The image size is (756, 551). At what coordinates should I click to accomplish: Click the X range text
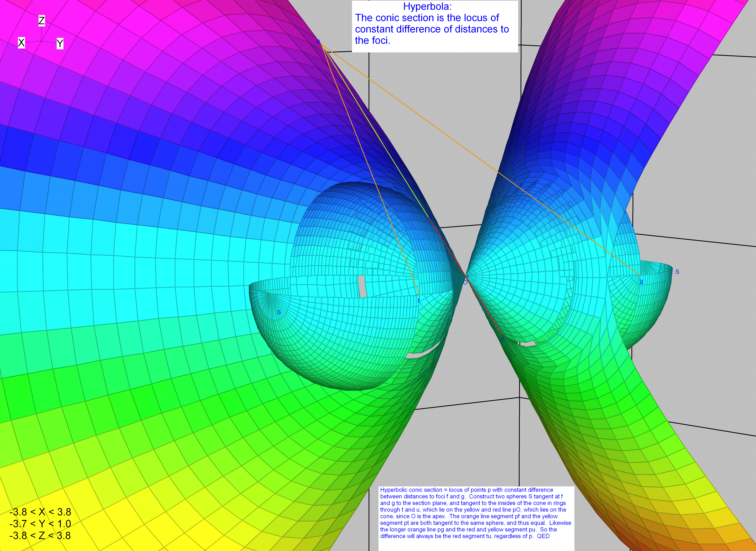click(x=40, y=512)
